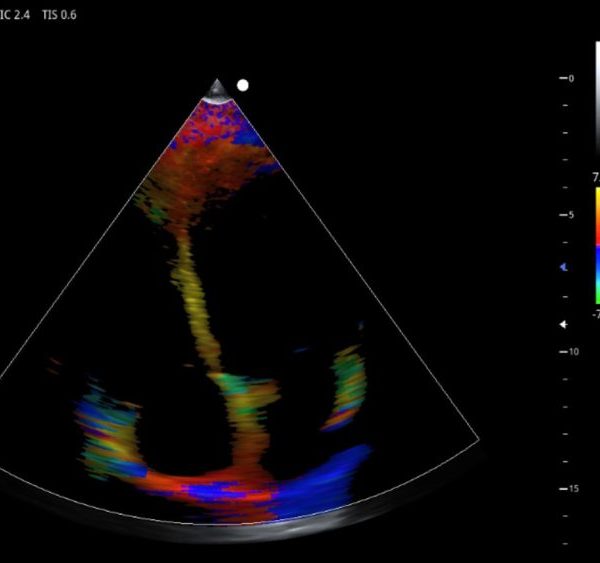The height and width of the screenshot is (563, 600).
Task: Click the 15 cm depth scale marker
Action: point(572,489)
